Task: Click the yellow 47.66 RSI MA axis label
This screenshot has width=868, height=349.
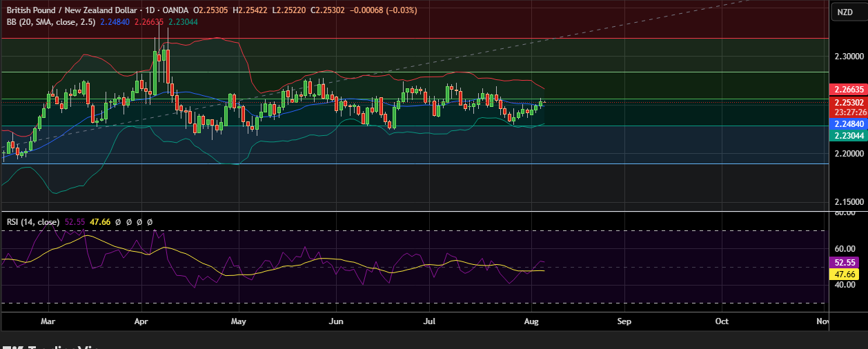Action: tap(846, 274)
